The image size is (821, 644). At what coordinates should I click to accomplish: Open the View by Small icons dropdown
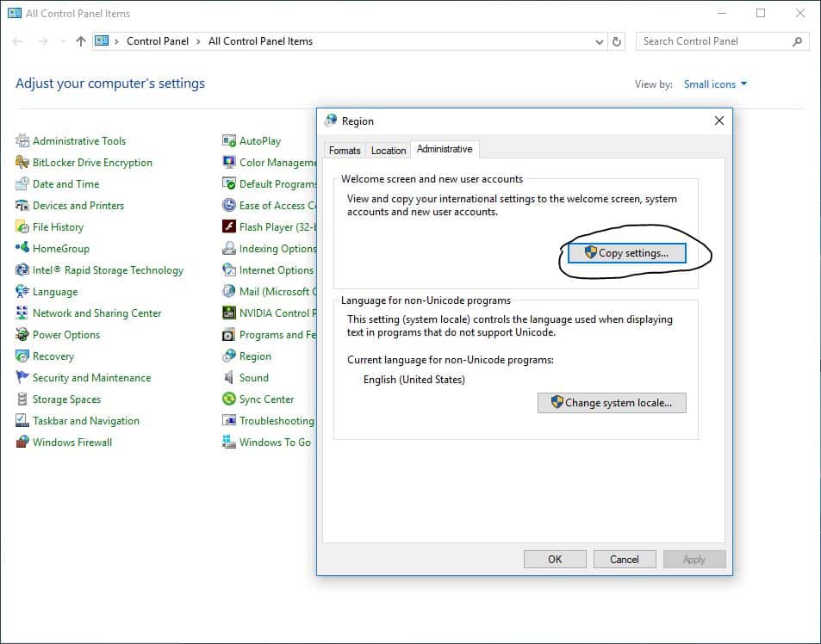point(715,84)
